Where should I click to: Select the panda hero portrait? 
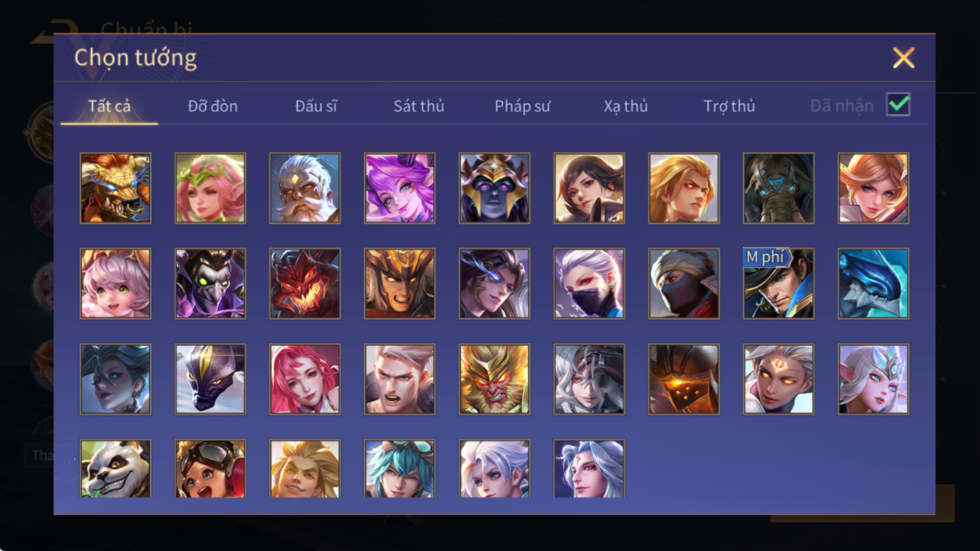115,468
